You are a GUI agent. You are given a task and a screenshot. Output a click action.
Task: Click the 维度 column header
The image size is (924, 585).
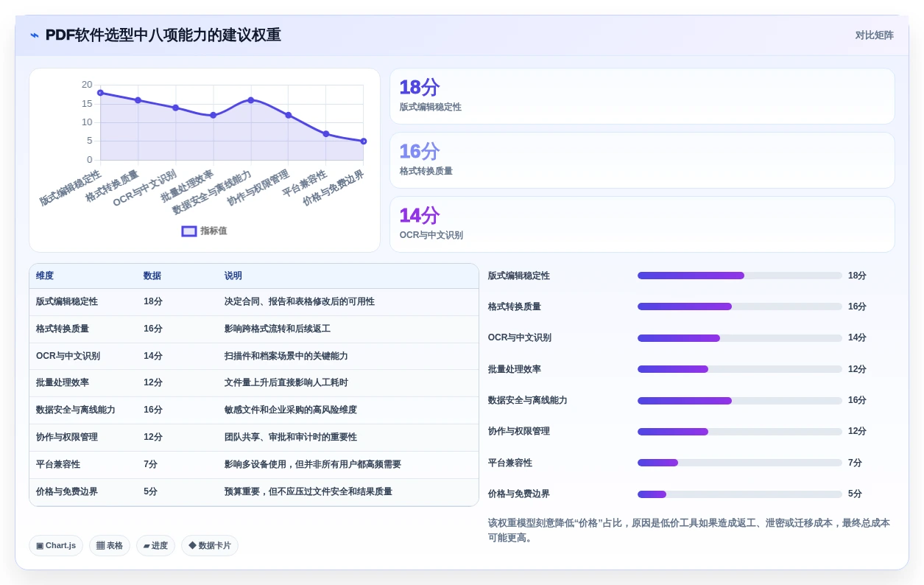pos(45,276)
